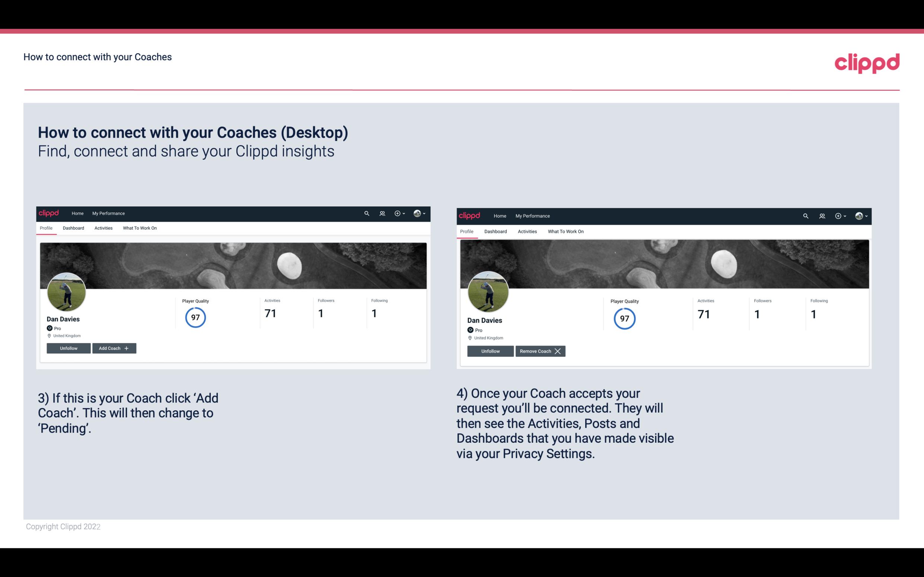The image size is (924, 577).
Task: Toggle Pro badge under Dan Davies name
Action: pyautogui.click(x=52, y=328)
